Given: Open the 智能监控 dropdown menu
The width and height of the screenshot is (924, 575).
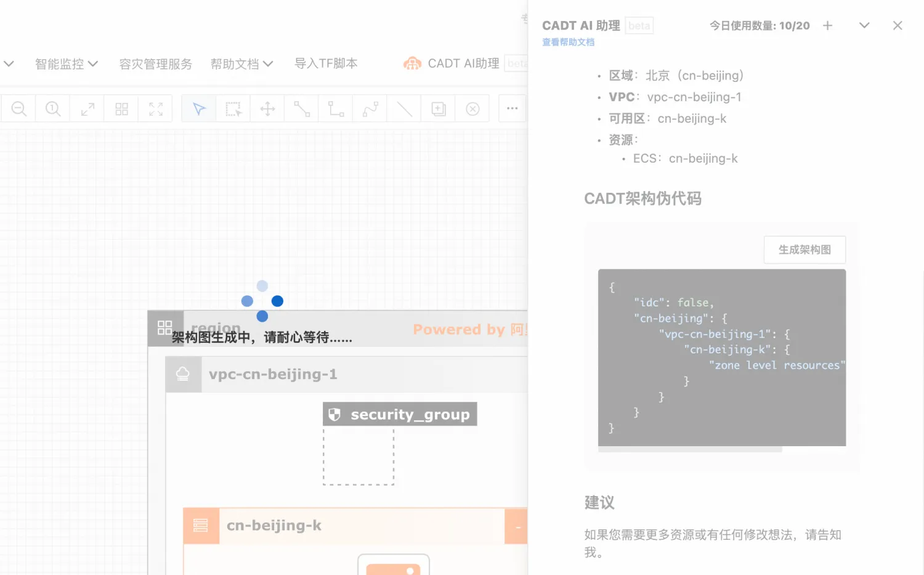Looking at the screenshot, I should pyautogui.click(x=67, y=63).
